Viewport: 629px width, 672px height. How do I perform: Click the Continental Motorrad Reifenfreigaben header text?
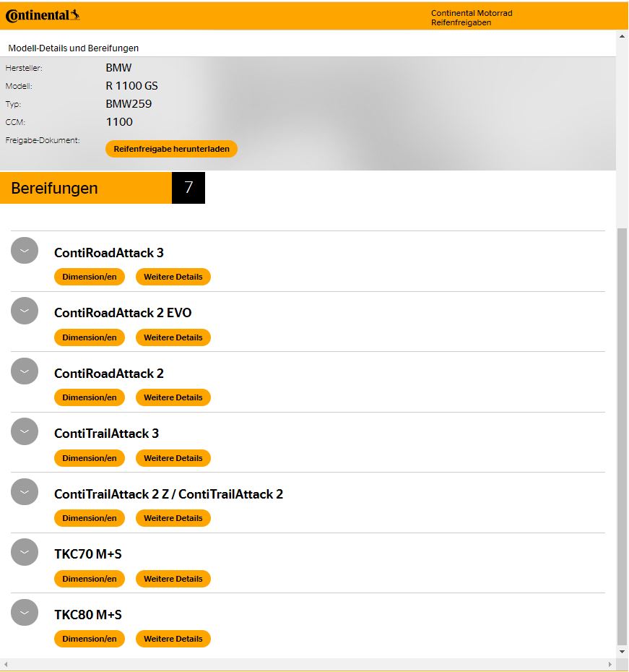(x=472, y=17)
